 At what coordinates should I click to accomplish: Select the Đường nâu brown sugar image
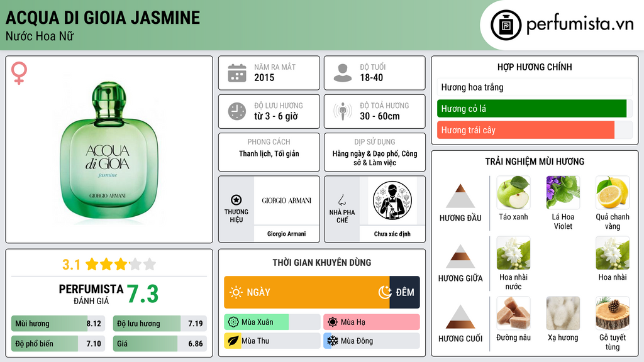point(513,313)
